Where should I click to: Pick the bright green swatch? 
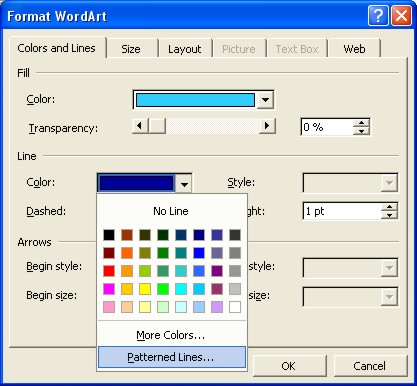(163, 289)
